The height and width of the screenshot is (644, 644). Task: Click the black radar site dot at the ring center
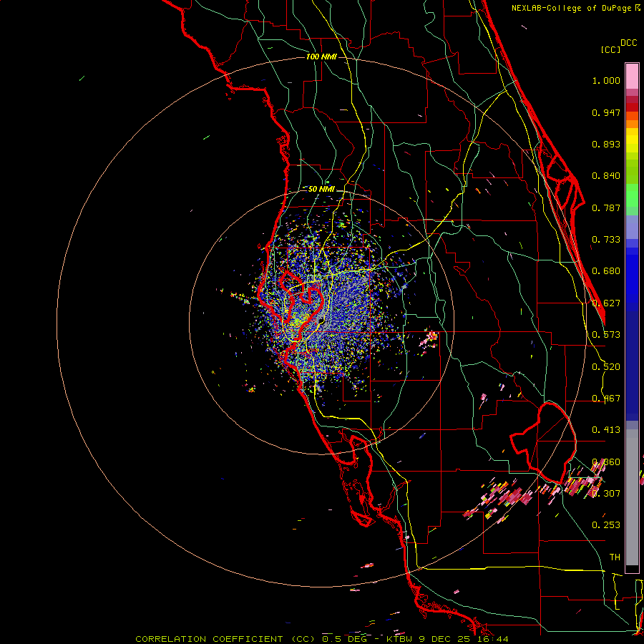[321, 320]
